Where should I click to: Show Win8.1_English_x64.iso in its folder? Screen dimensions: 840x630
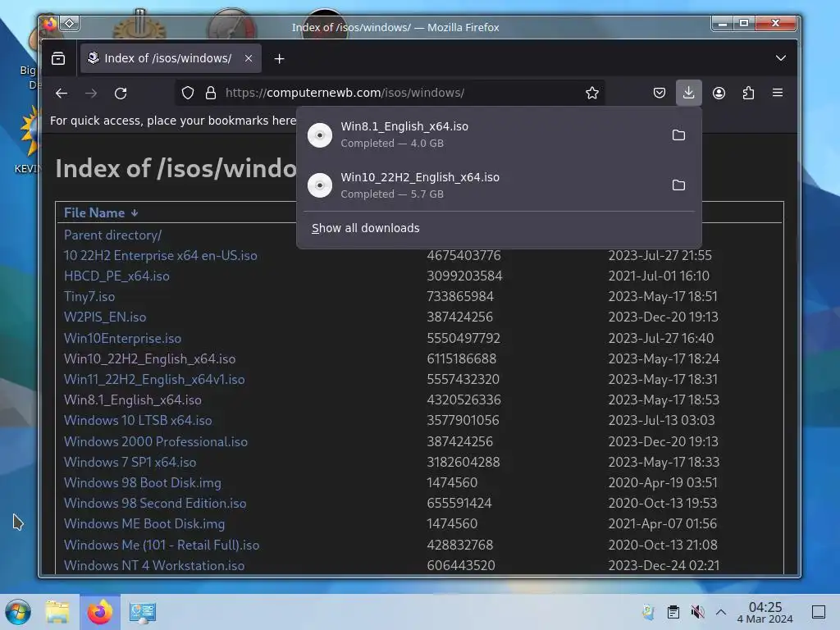[678, 135]
